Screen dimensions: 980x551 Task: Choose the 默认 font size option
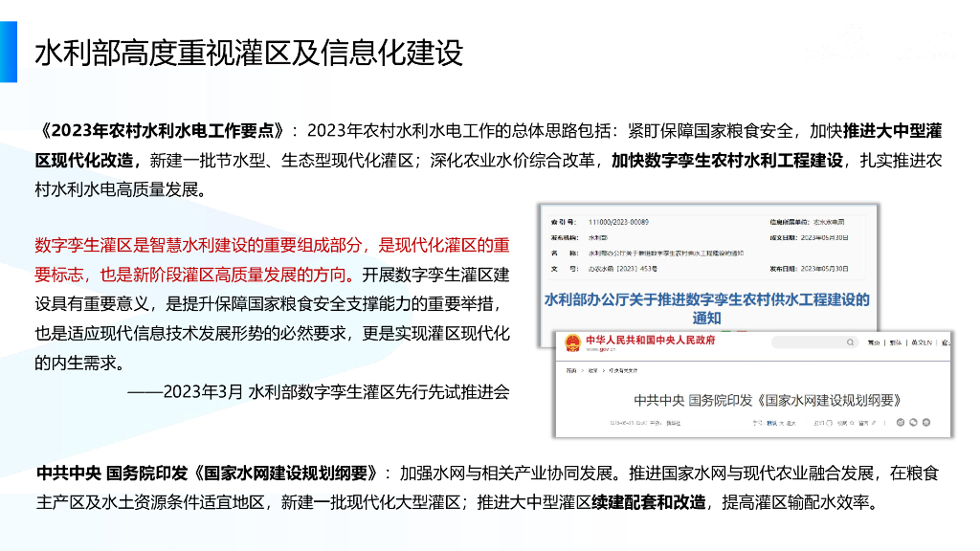point(772,423)
